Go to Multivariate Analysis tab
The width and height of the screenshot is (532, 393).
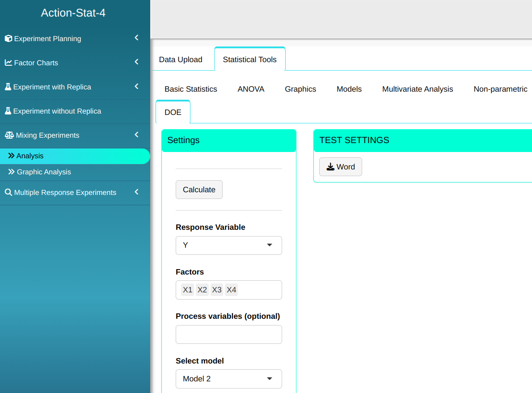pos(418,89)
